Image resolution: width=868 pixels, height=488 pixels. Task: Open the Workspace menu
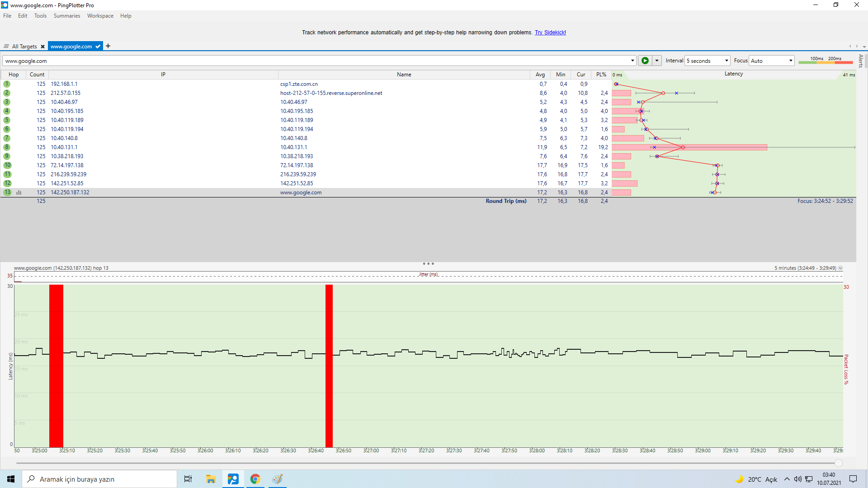[x=100, y=16]
